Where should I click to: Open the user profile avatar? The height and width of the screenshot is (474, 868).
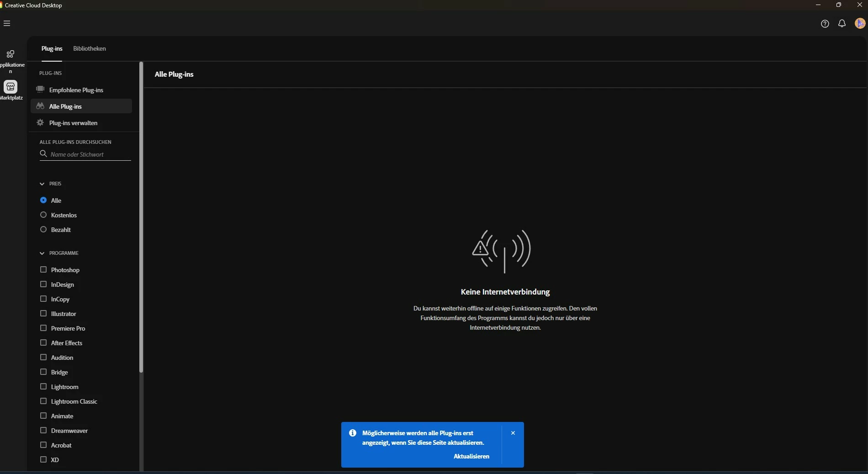tap(860, 23)
